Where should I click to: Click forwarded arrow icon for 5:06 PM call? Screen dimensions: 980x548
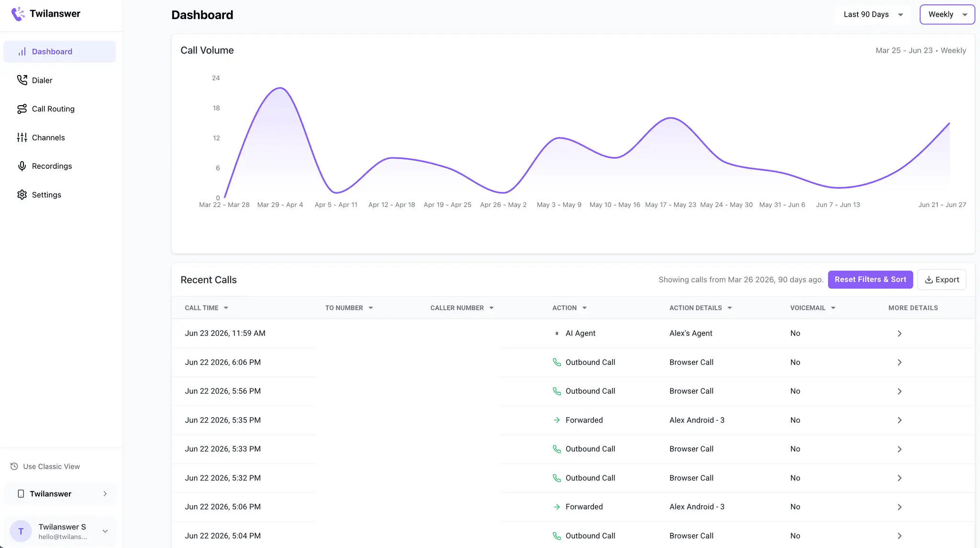[x=557, y=507]
